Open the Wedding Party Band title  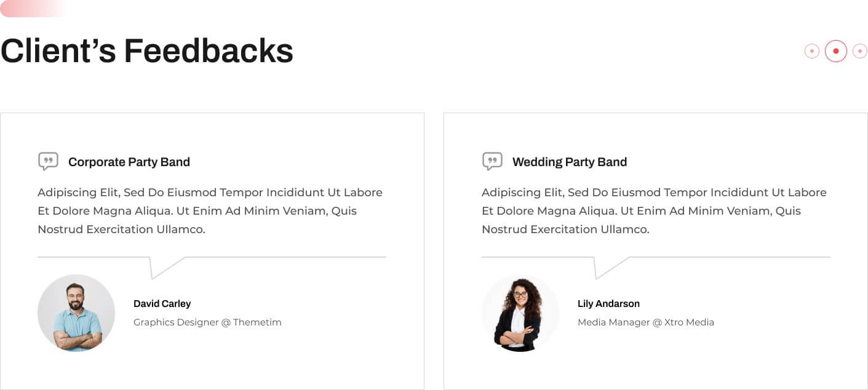570,162
